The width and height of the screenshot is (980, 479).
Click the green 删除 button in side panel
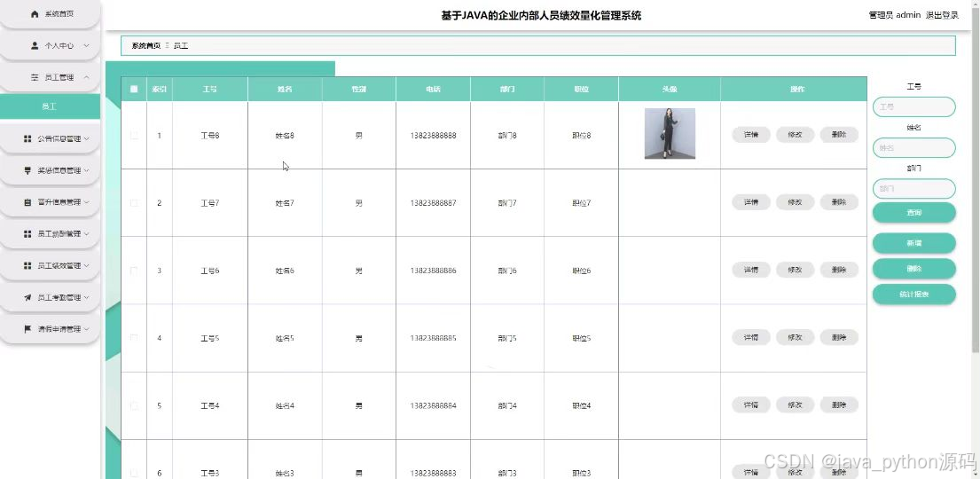pos(913,269)
